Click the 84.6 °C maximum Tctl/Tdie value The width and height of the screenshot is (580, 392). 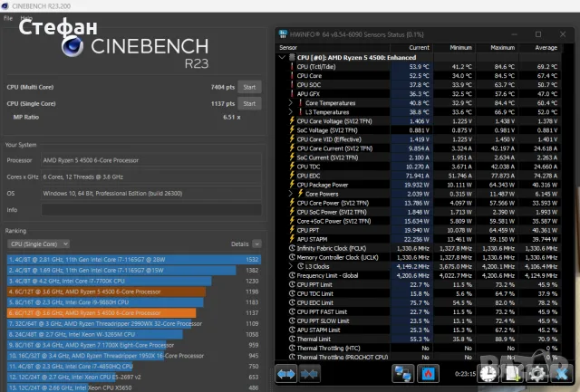click(504, 66)
